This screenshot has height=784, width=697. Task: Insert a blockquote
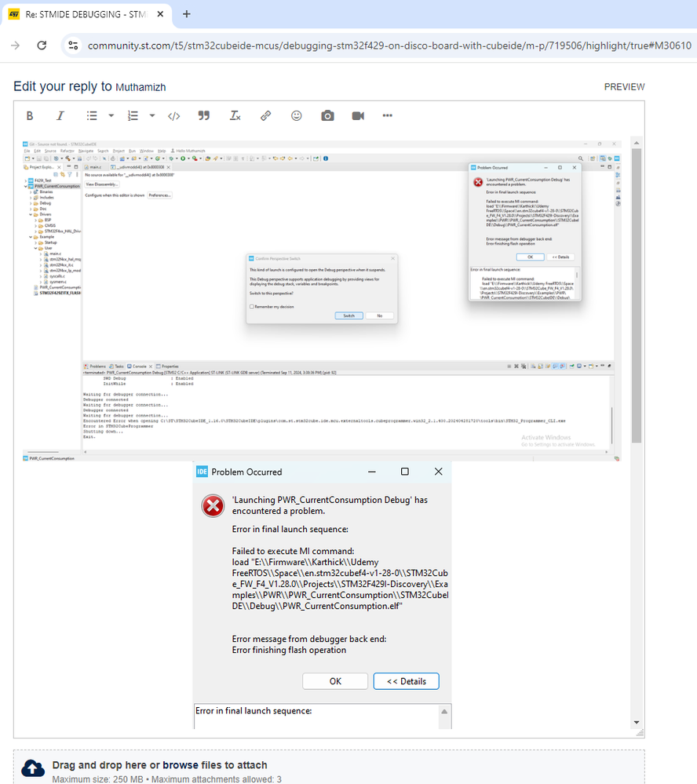[203, 116]
